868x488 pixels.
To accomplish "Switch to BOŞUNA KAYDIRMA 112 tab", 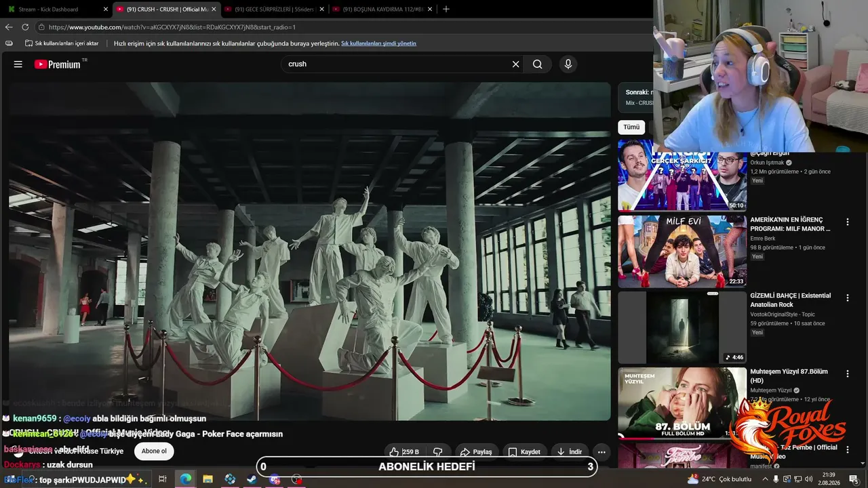I will pyautogui.click(x=382, y=9).
